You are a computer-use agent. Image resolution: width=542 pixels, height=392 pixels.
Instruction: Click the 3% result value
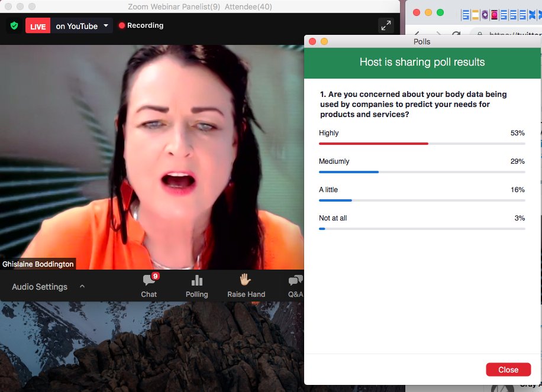520,218
